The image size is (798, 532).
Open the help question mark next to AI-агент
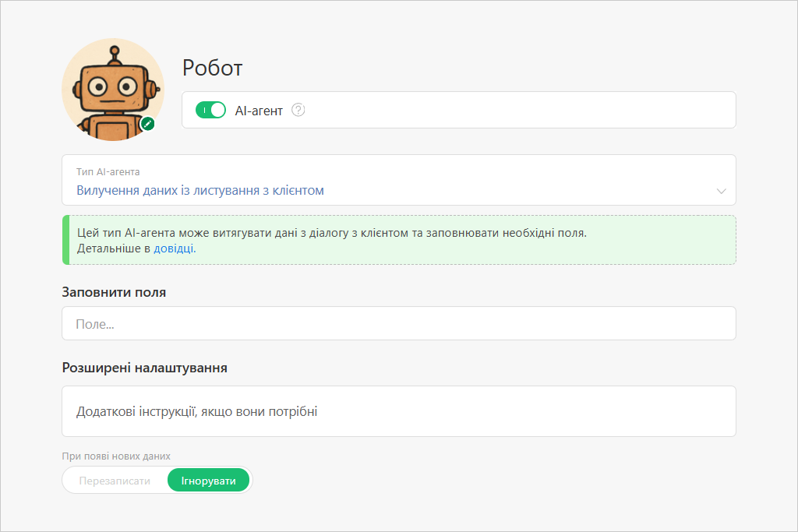pyautogui.click(x=298, y=110)
